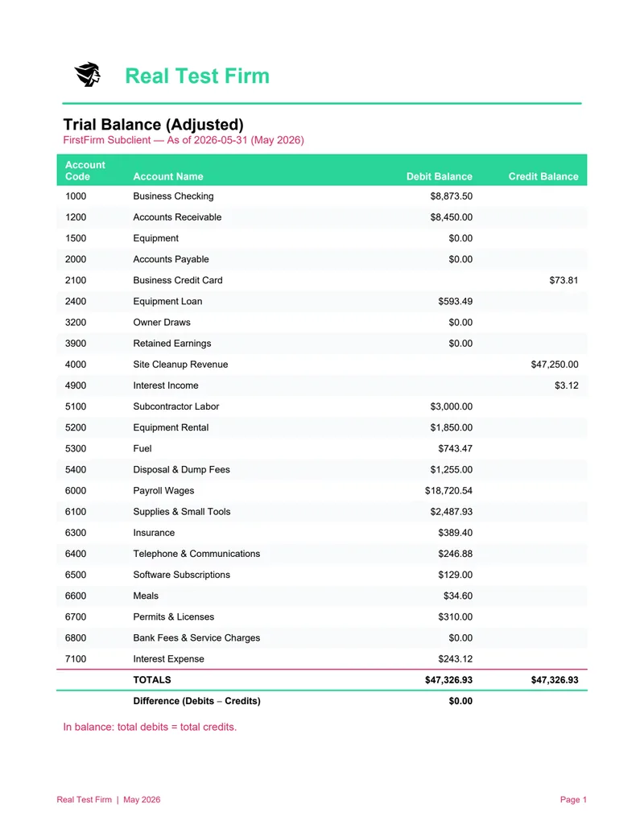Select the 'Accounts Receivable' row name
The height and width of the screenshot is (833, 644).
[177, 217]
